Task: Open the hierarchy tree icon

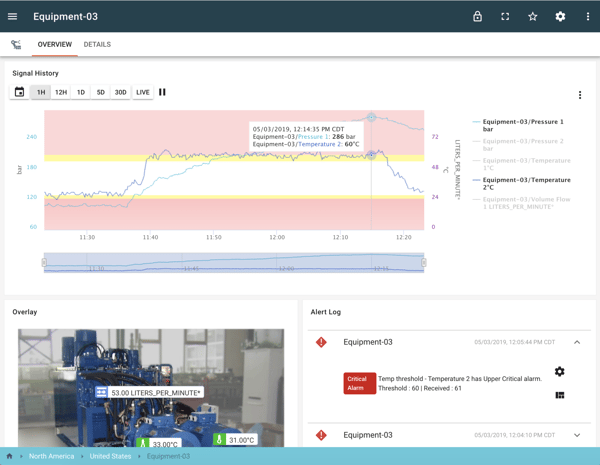Action: 16,45
